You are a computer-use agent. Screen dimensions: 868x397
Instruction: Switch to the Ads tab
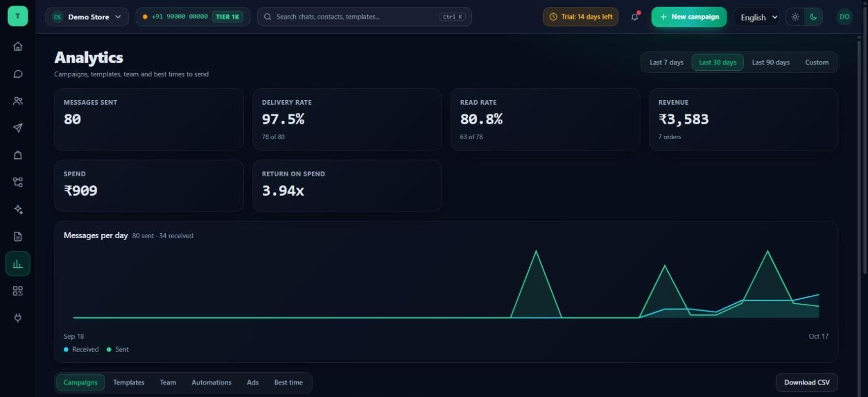tap(253, 383)
